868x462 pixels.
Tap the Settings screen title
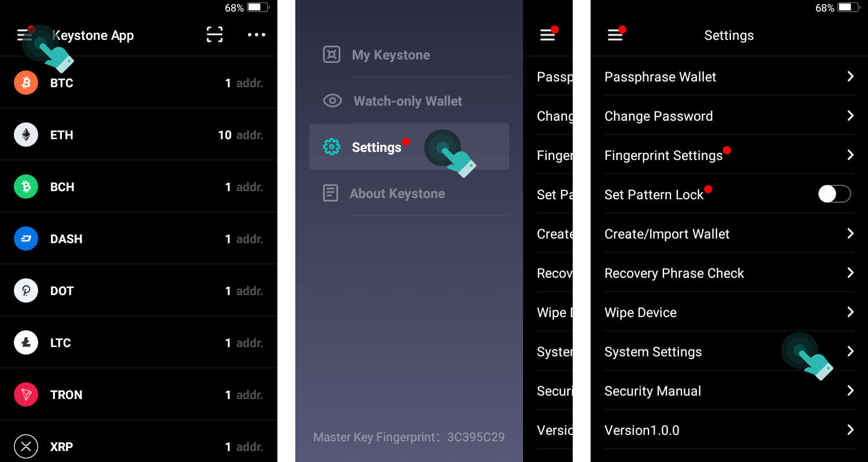[x=729, y=35]
